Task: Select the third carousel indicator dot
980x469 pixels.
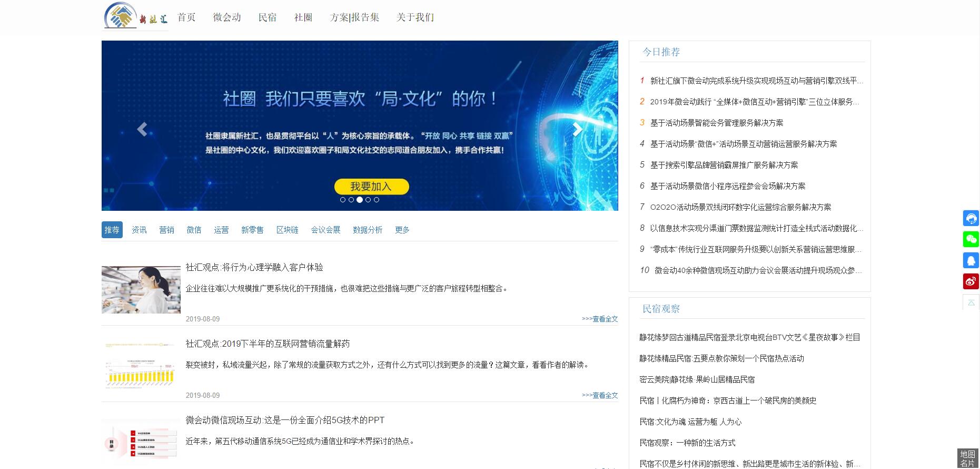Action: tap(360, 200)
